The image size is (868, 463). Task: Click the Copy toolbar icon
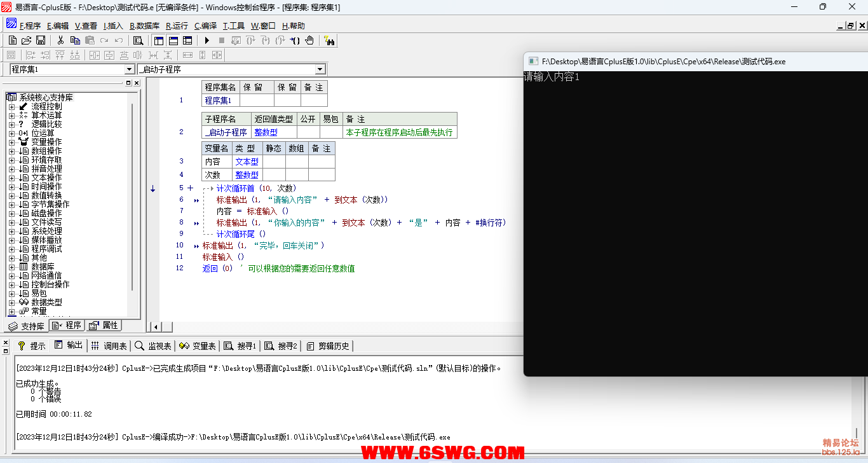point(75,40)
